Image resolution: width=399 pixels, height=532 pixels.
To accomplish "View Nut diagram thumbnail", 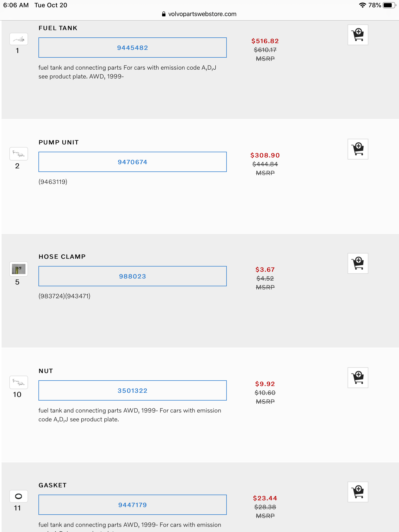I will pos(19,382).
